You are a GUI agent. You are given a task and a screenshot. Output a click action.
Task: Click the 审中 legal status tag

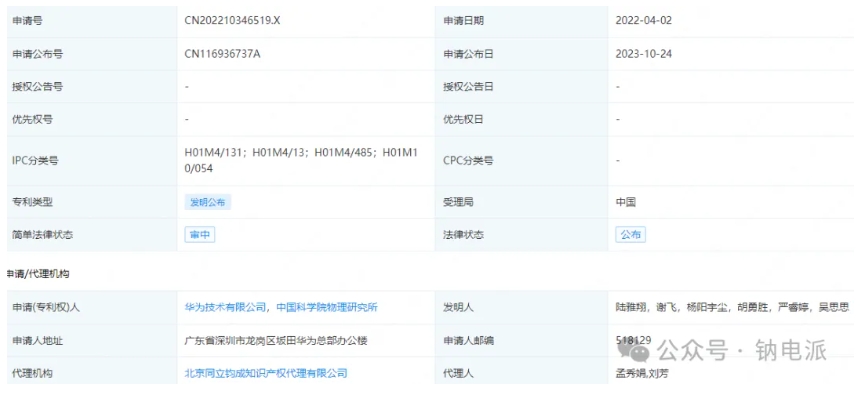[x=200, y=235]
